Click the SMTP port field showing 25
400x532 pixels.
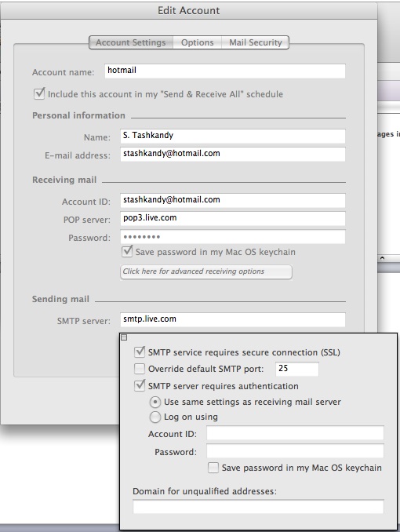297,369
